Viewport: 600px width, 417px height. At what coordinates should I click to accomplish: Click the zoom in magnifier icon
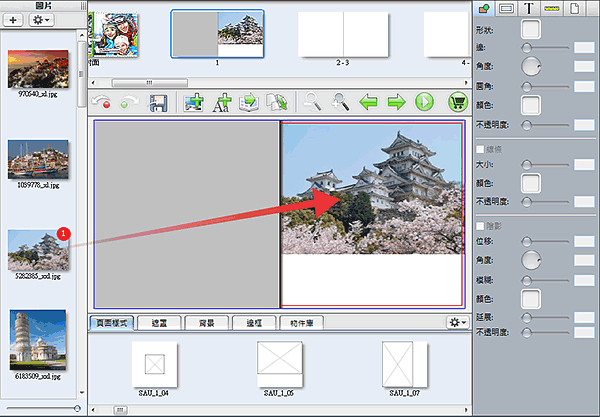tap(340, 103)
